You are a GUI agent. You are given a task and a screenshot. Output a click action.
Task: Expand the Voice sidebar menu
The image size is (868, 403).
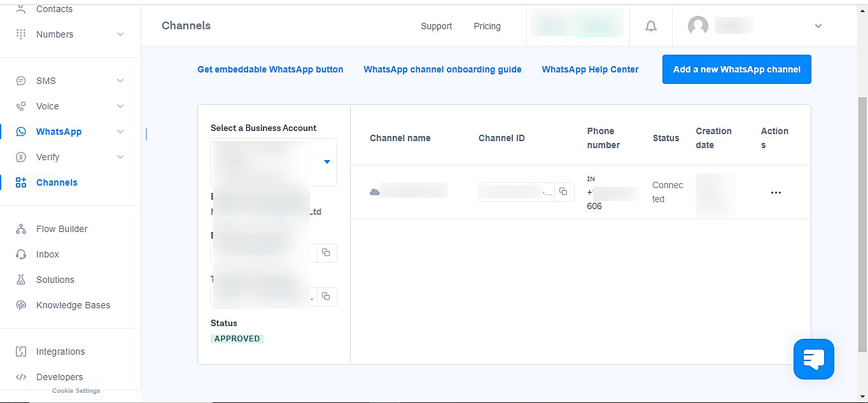click(x=120, y=106)
